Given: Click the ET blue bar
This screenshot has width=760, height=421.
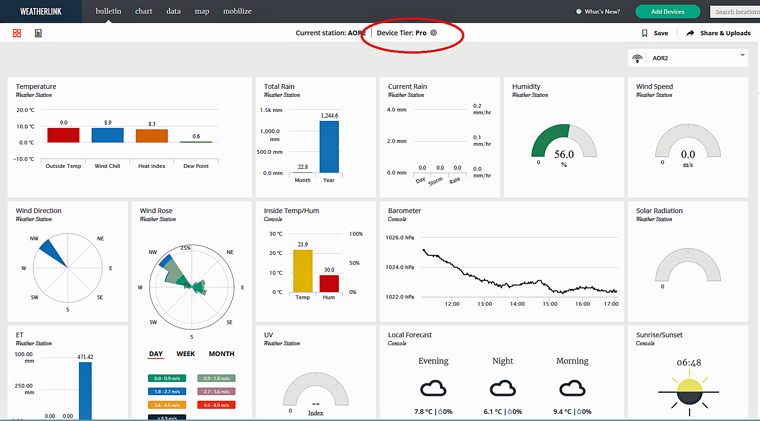Looking at the screenshot, I should [x=85, y=390].
